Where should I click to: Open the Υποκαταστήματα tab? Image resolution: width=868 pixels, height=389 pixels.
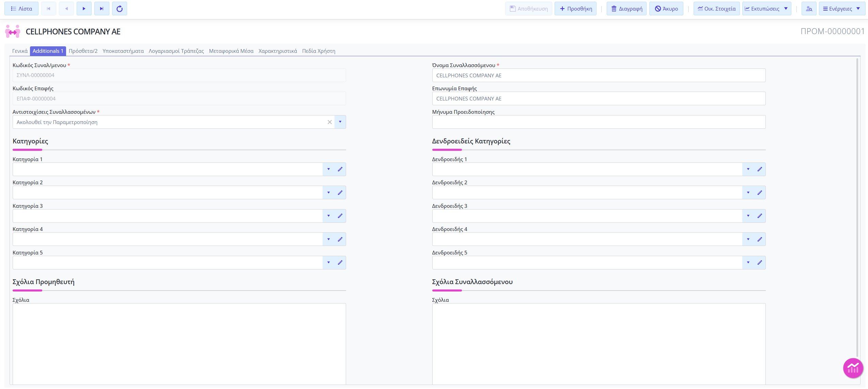point(123,51)
